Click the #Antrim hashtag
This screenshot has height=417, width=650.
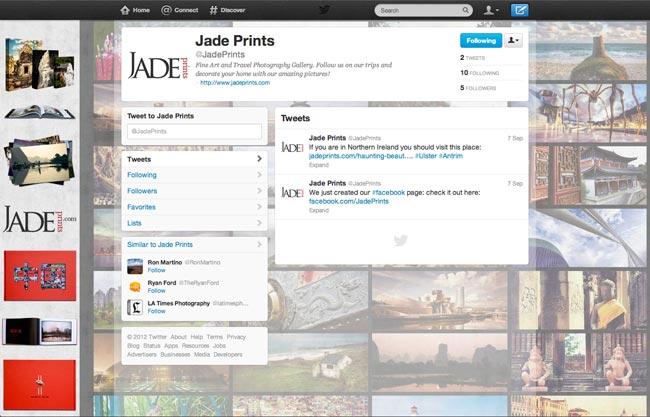(x=451, y=156)
